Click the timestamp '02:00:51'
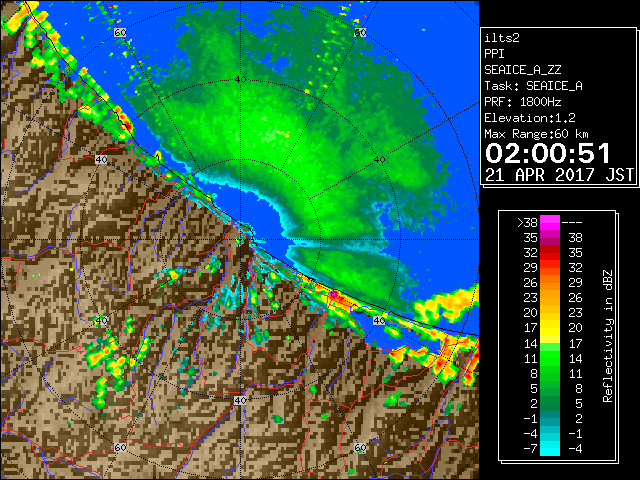Viewport: 640px width, 480px height. [547, 153]
